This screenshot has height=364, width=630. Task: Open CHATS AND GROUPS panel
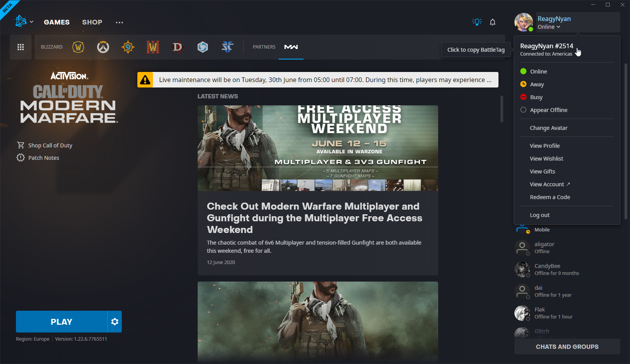coord(567,346)
